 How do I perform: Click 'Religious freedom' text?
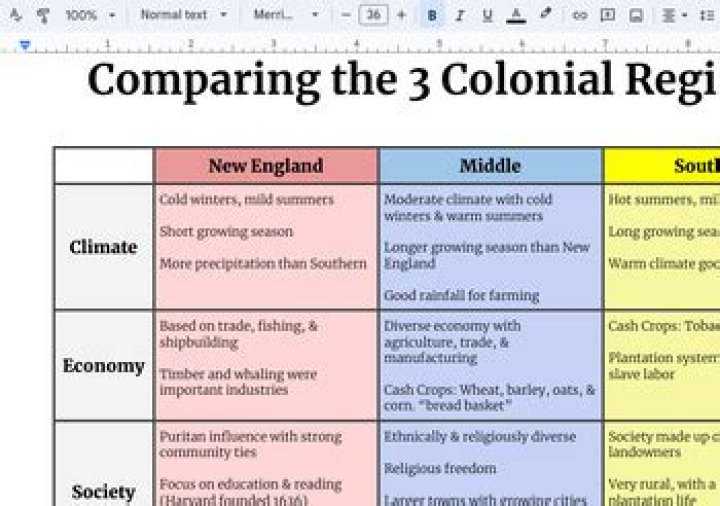click(x=440, y=468)
